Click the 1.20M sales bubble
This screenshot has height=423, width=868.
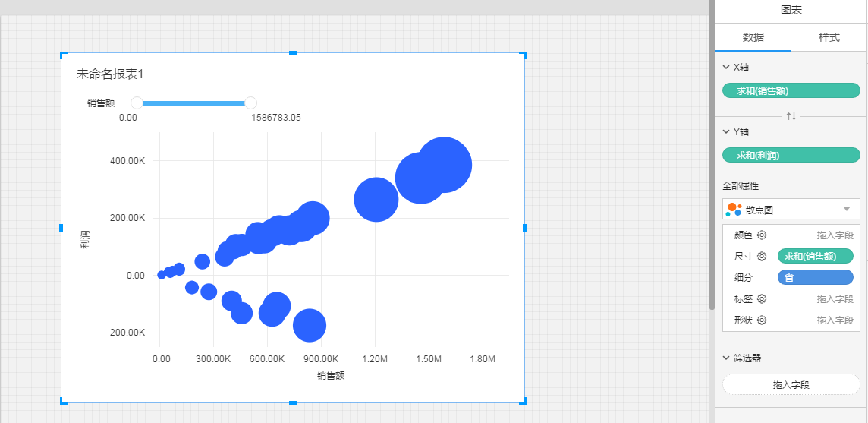pos(376,200)
